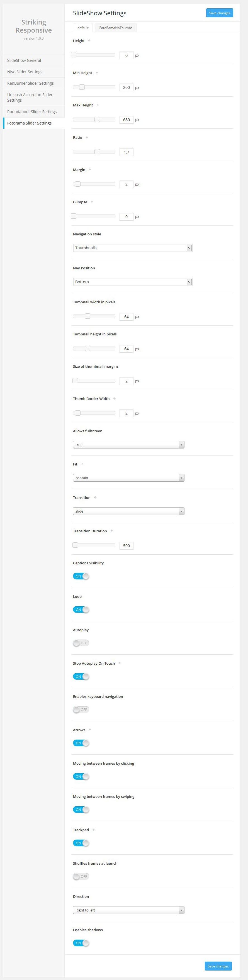Click the Max Height slider handle
This screenshot has width=248, height=980.
97,120
